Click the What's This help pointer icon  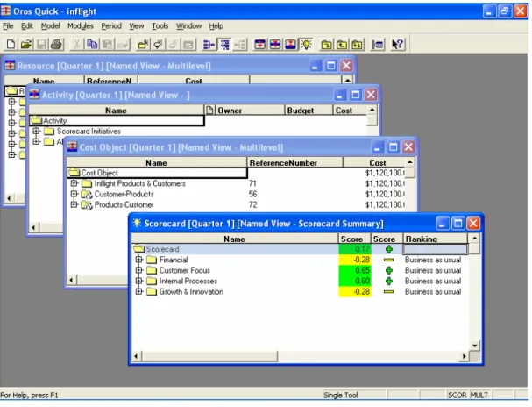point(397,44)
